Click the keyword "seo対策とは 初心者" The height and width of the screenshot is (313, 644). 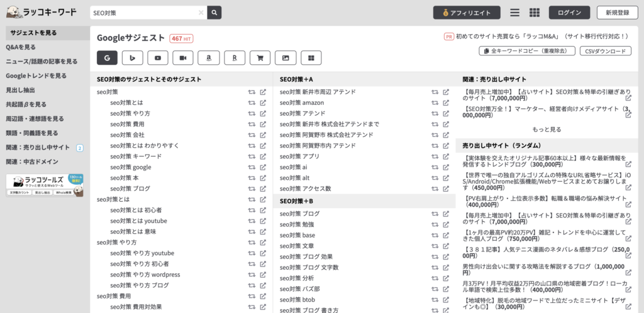click(136, 210)
